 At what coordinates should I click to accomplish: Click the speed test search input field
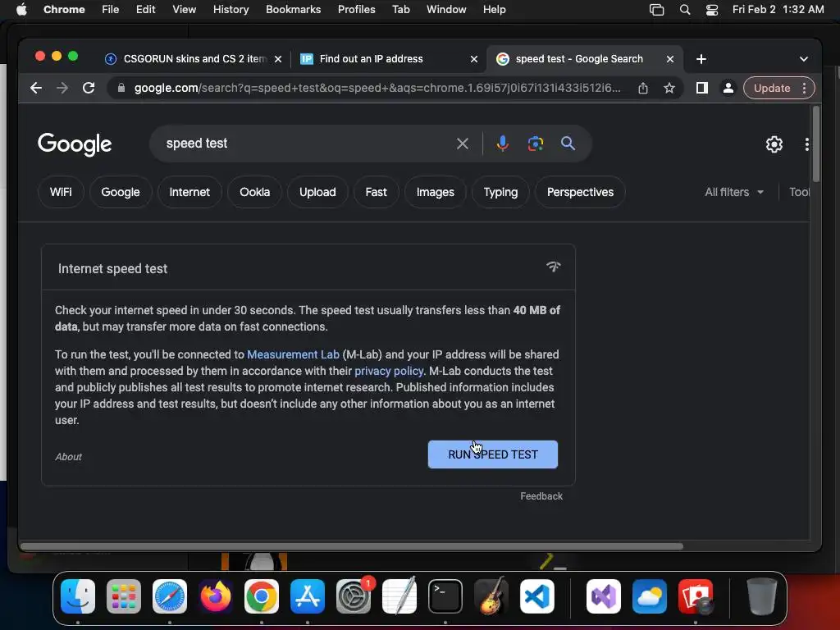305,144
